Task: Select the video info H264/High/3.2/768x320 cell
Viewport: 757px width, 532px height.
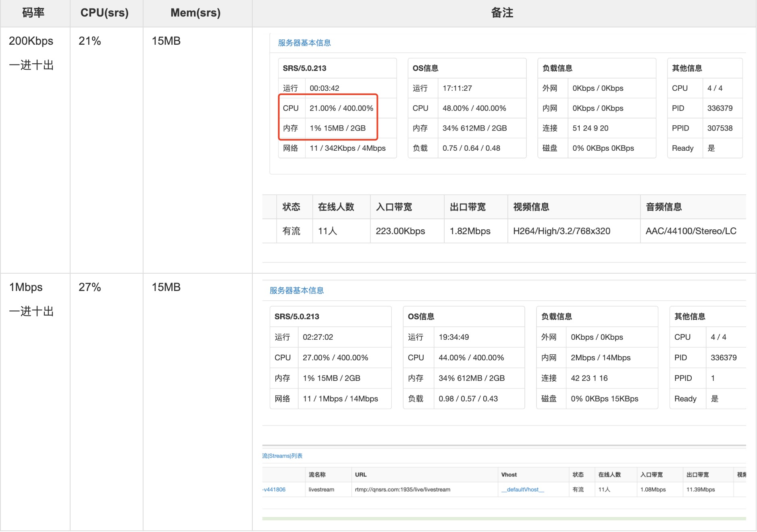Action: (562, 231)
